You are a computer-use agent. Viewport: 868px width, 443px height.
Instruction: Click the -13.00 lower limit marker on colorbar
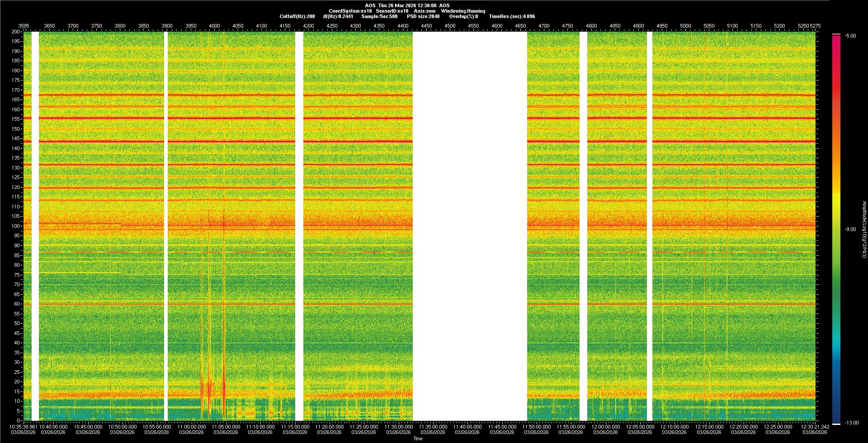851,423
